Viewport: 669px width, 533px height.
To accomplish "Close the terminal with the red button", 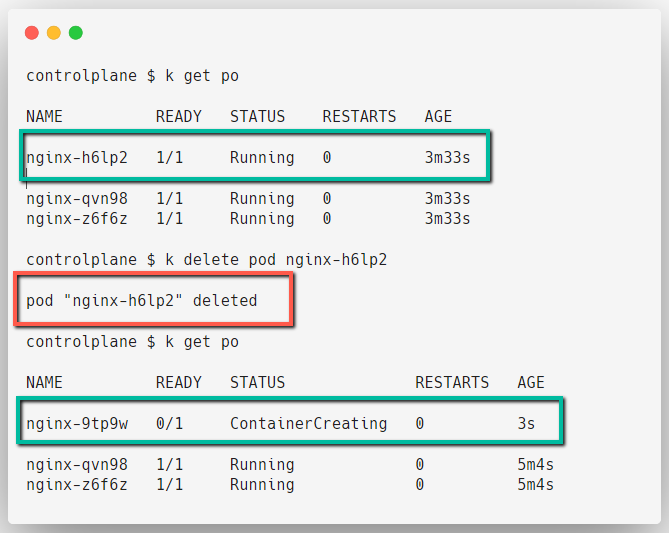I will pos(32,33).
